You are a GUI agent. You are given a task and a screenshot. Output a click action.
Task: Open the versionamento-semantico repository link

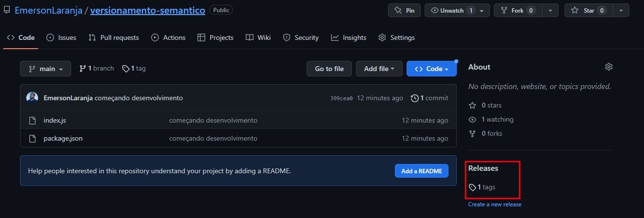(x=148, y=10)
